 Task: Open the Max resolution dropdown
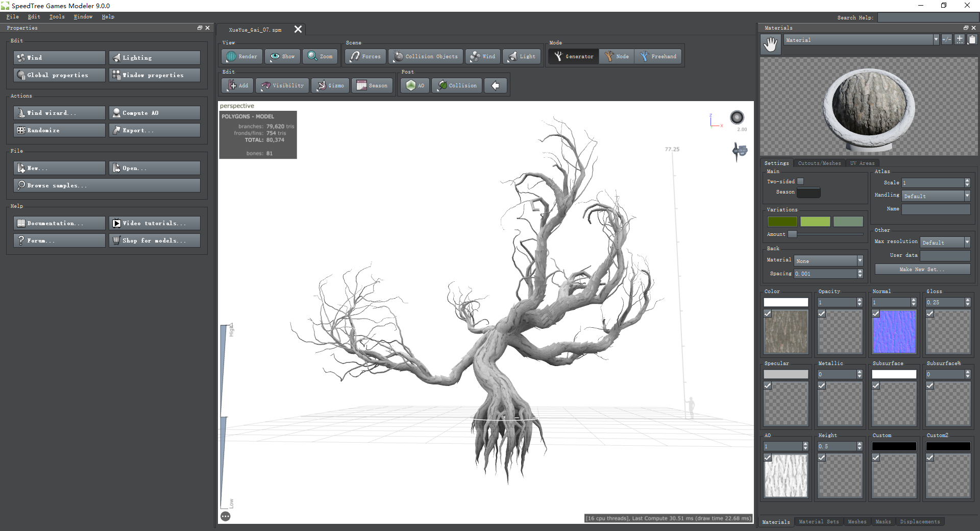[967, 243]
